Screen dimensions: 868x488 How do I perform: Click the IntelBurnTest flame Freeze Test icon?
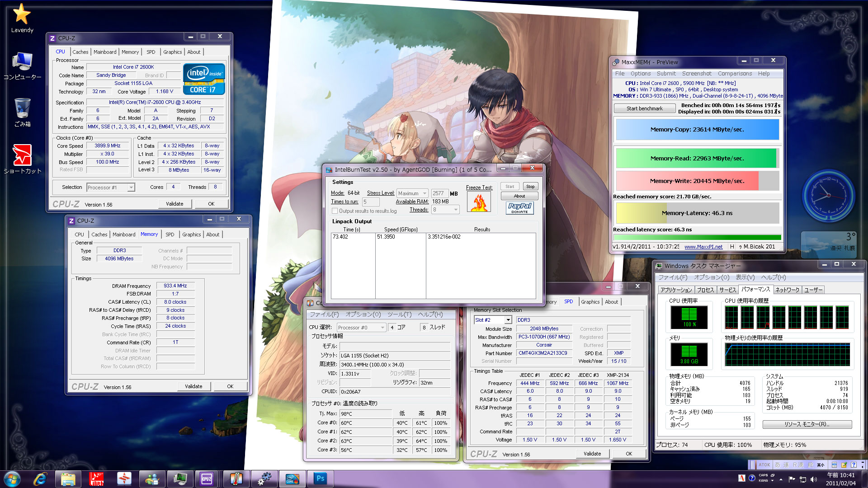[x=479, y=202]
